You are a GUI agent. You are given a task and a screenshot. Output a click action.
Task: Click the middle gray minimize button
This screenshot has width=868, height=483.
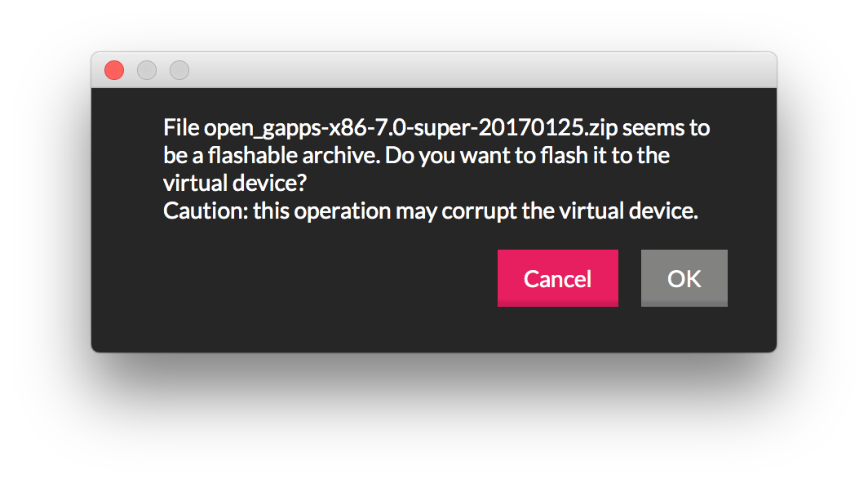point(147,71)
